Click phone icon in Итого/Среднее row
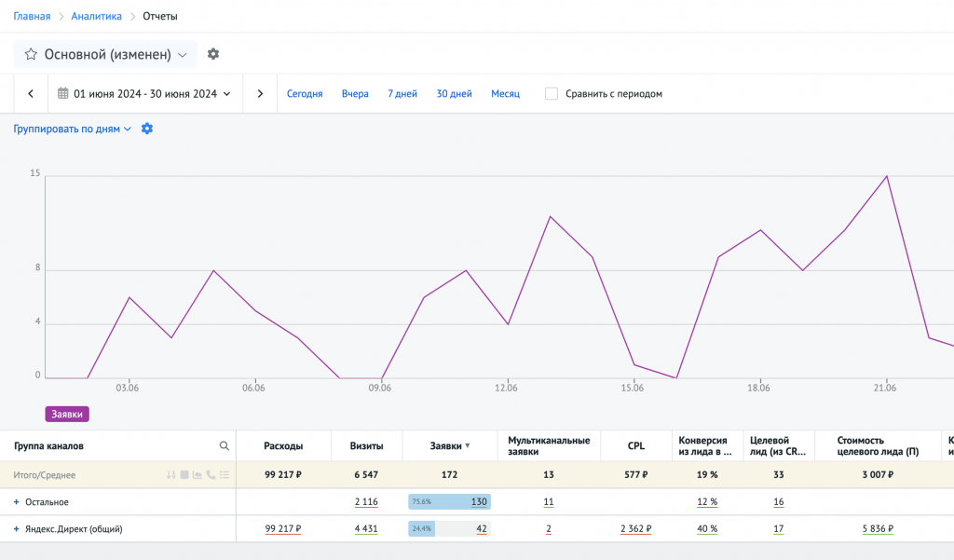Viewport: 954px width, 560px height. [211, 475]
